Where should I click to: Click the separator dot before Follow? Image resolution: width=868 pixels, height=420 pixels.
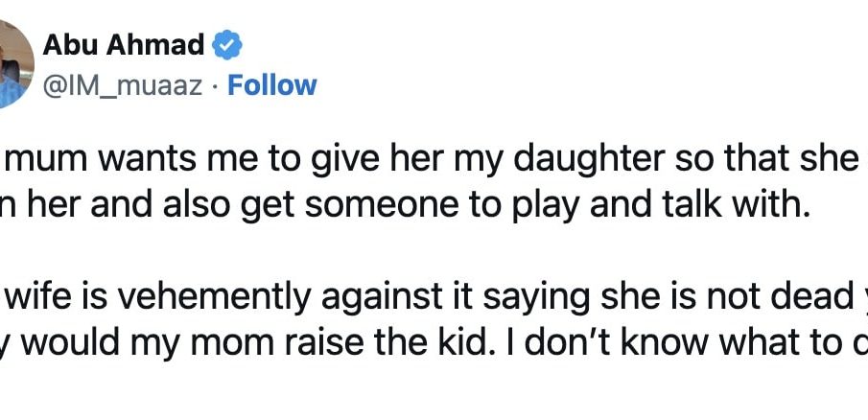tap(216, 86)
